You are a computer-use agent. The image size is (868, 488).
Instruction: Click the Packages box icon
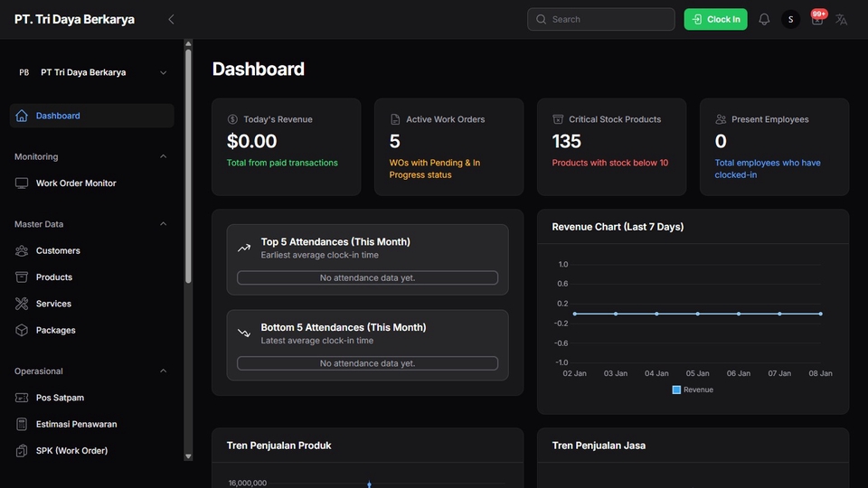[22, 331]
